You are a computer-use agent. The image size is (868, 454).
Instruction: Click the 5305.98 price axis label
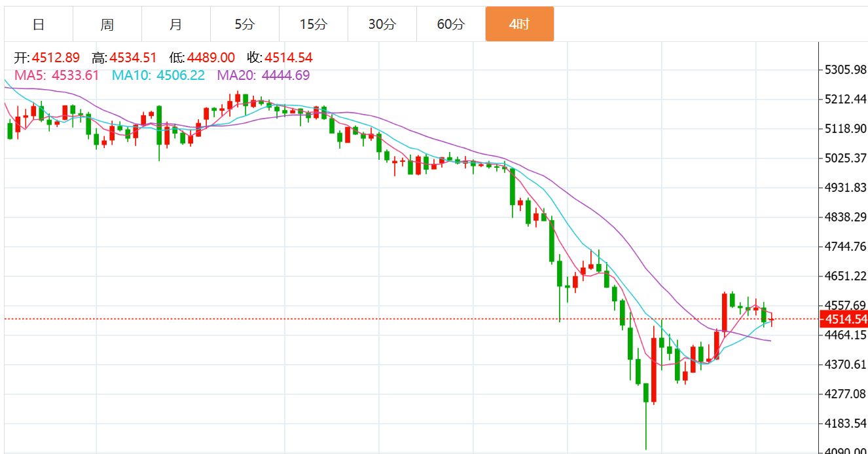(843, 70)
